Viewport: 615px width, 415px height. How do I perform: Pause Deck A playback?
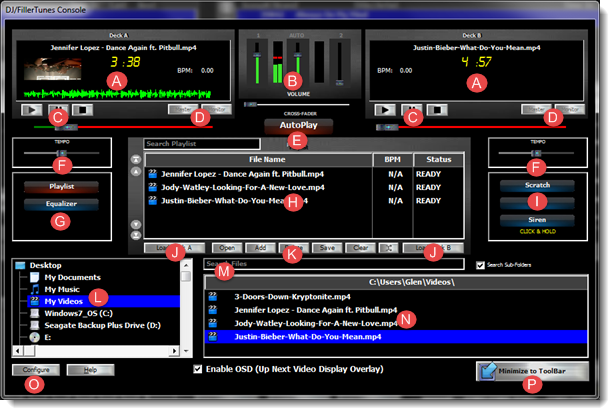(58, 110)
